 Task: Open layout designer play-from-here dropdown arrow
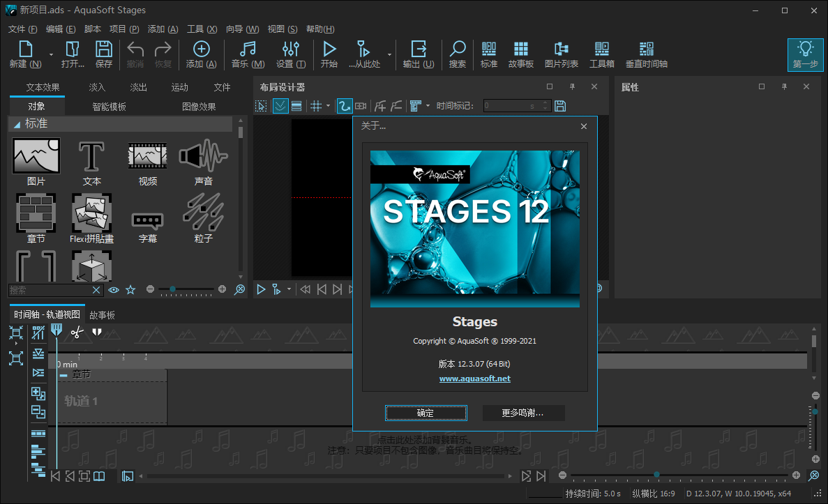(x=289, y=289)
